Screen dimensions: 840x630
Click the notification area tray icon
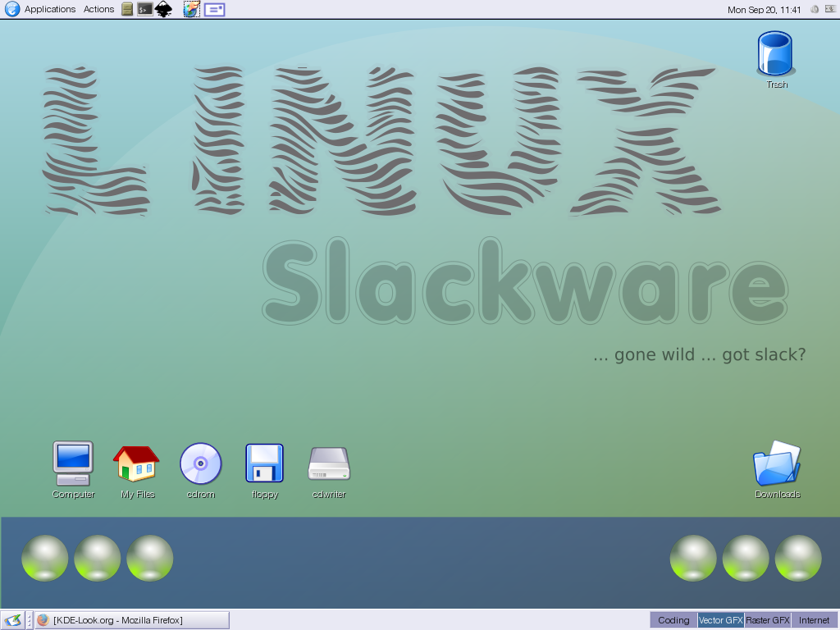830,9
